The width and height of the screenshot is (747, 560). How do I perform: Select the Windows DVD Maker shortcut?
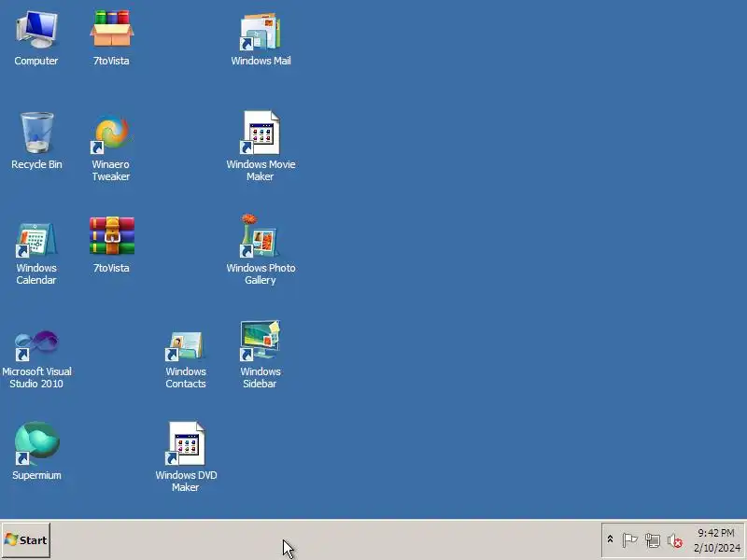point(186,457)
